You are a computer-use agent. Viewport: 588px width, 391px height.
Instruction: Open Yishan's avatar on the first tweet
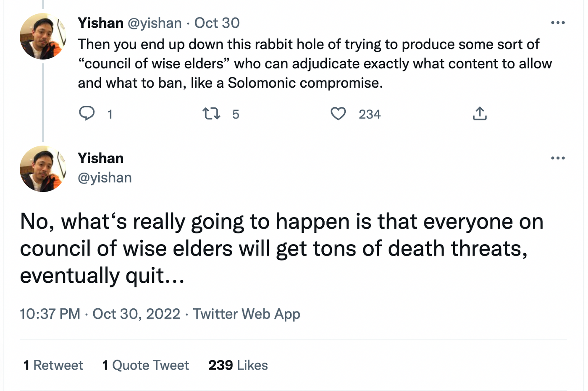43,36
